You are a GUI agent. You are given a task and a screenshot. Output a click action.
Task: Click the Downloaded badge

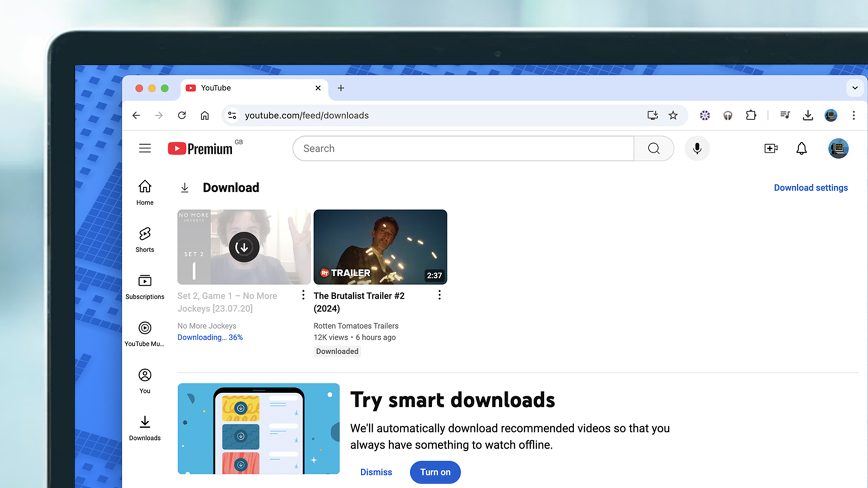(337, 351)
